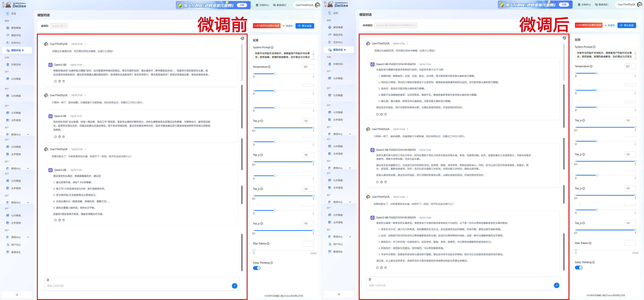Open 文档中心 in the left window header
Screen dimensions: 644x300
click(262, 5)
